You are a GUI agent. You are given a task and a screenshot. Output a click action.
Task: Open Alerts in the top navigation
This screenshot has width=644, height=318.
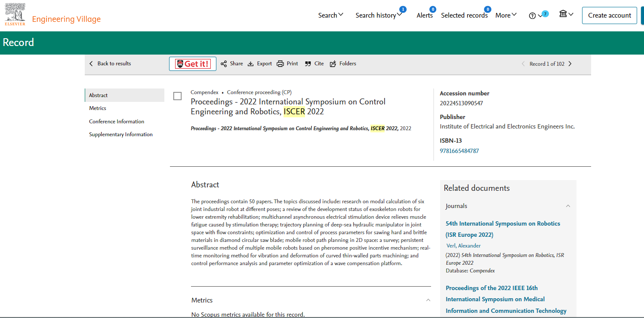coord(425,15)
